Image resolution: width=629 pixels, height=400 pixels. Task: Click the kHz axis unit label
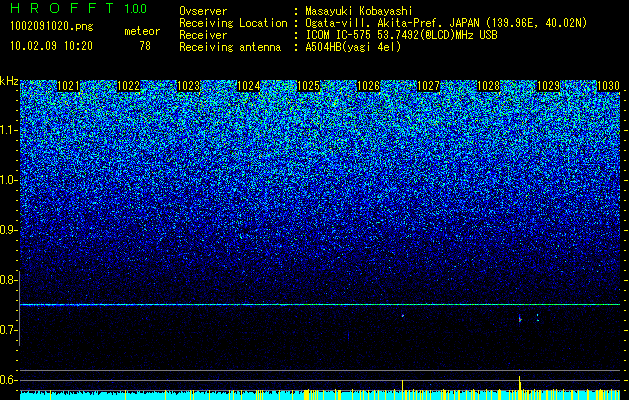click(x=9, y=81)
